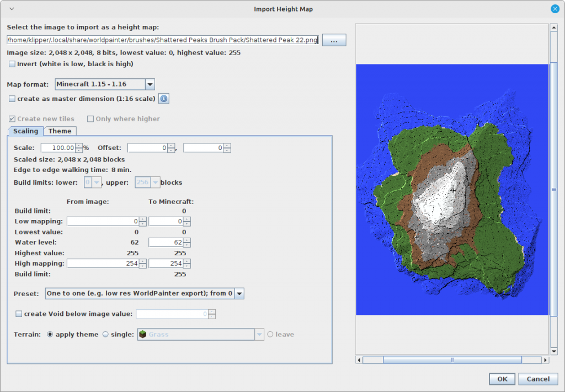Image resolution: width=565 pixels, height=392 pixels.
Task: Click the window menu chevron in title bar
Action: (x=12, y=9)
